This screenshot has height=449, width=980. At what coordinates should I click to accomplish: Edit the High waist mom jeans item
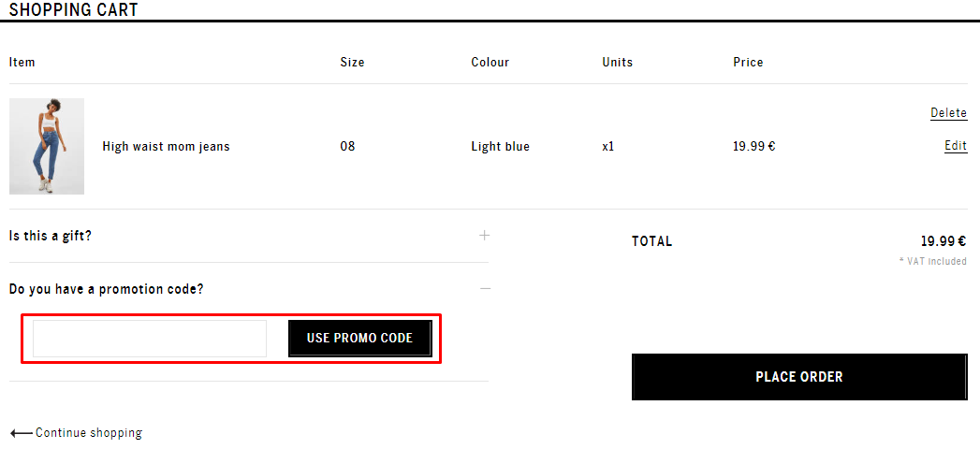[956, 146]
